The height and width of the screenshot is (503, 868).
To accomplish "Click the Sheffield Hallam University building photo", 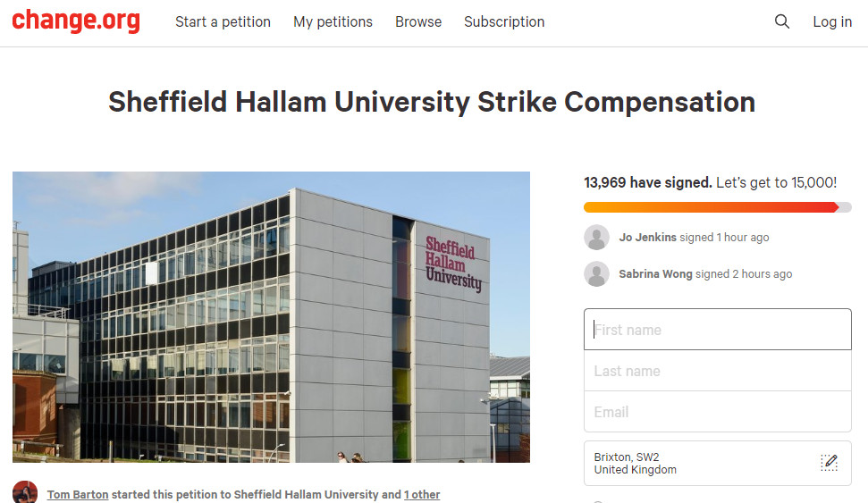I will pyautogui.click(x=271, y=317).
